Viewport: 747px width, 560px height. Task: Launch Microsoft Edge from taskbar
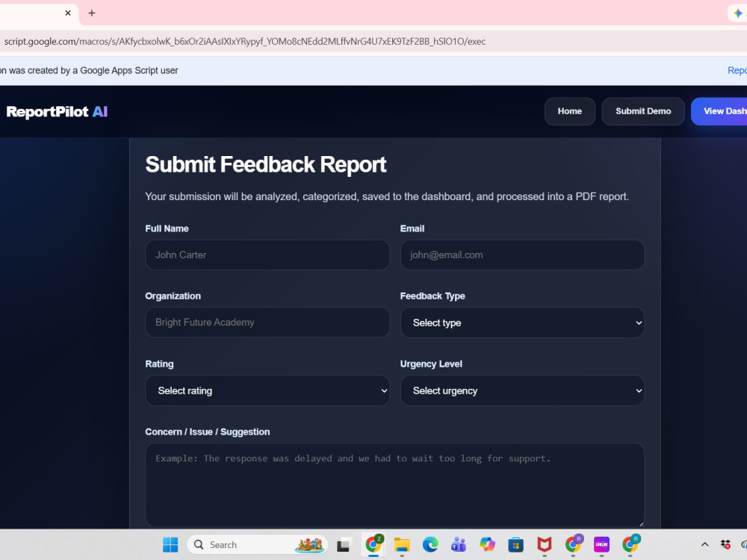pos(430,544)
